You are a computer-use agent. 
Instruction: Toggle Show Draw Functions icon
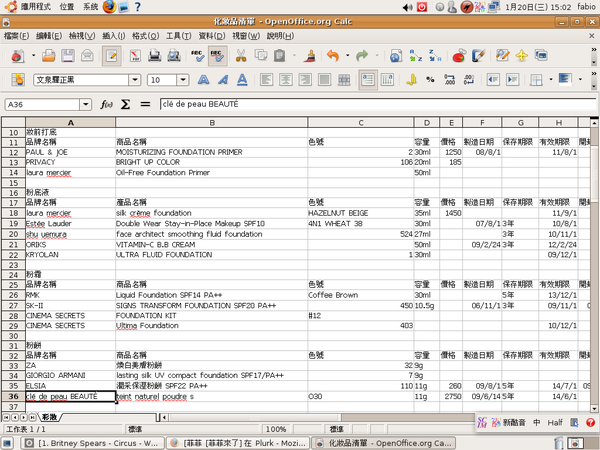(x=478, y=56)
